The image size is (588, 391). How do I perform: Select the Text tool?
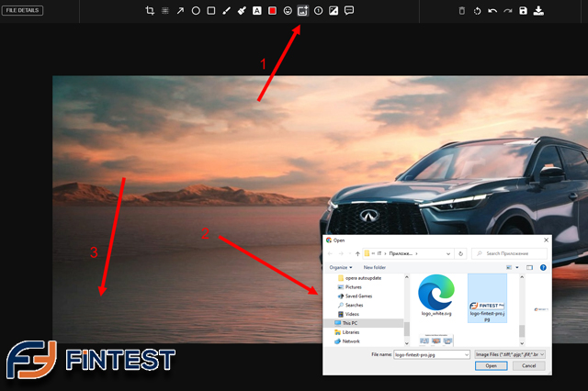[256, 11]
